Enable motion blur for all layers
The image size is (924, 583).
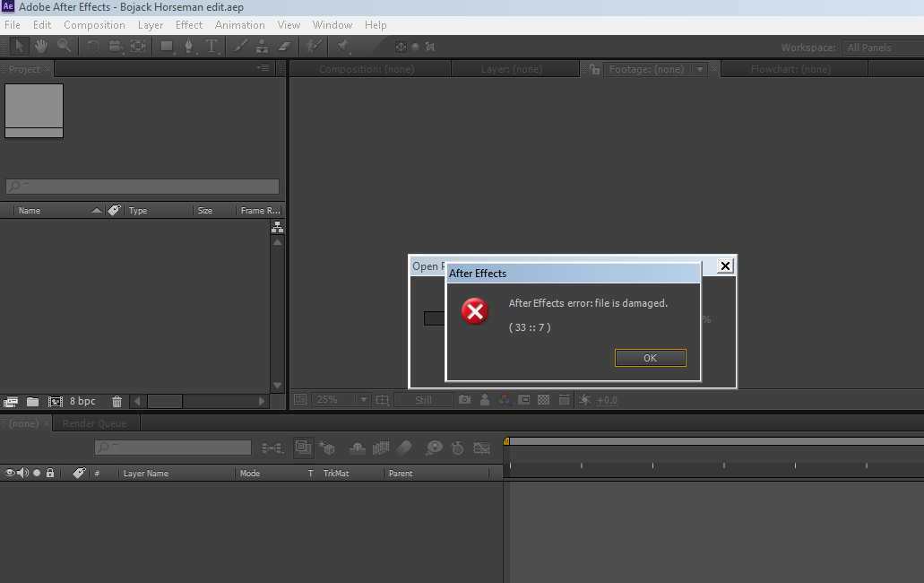tap(404, 448)
